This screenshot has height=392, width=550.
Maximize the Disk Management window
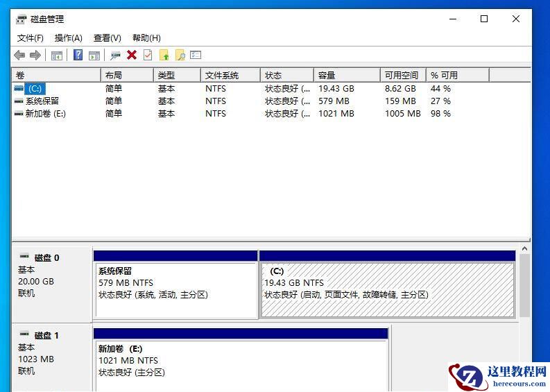coord(484,19)
